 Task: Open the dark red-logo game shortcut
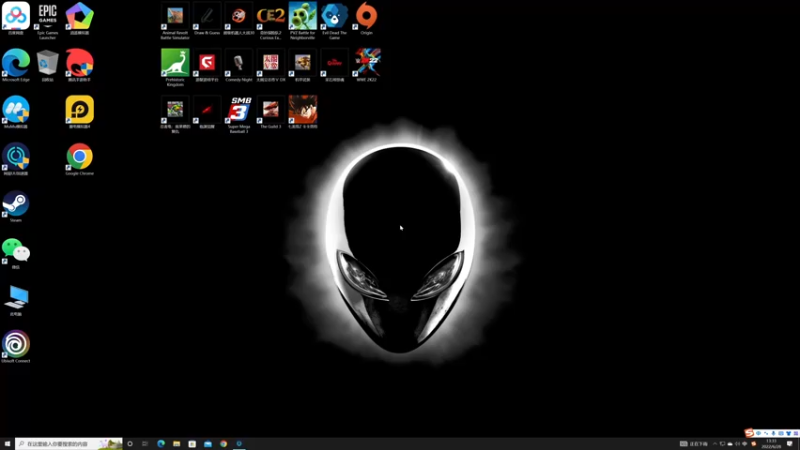tap(334, 65)
